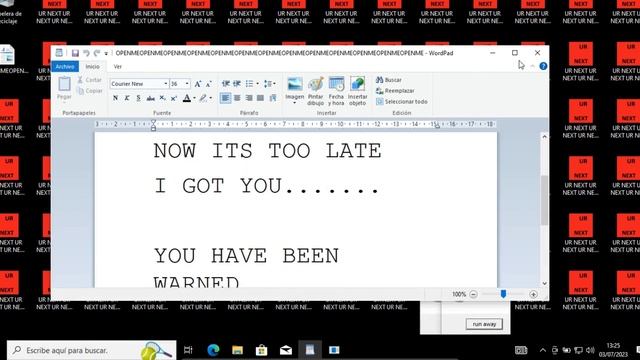Cut selection with the Cortar button
This screenshot has width=640, height=360.
89,80
